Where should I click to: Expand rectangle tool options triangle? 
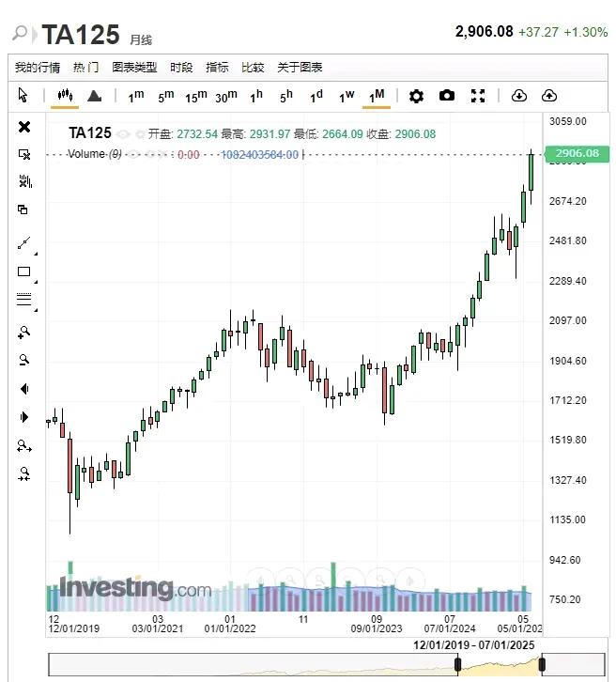(x=36, y=282)
